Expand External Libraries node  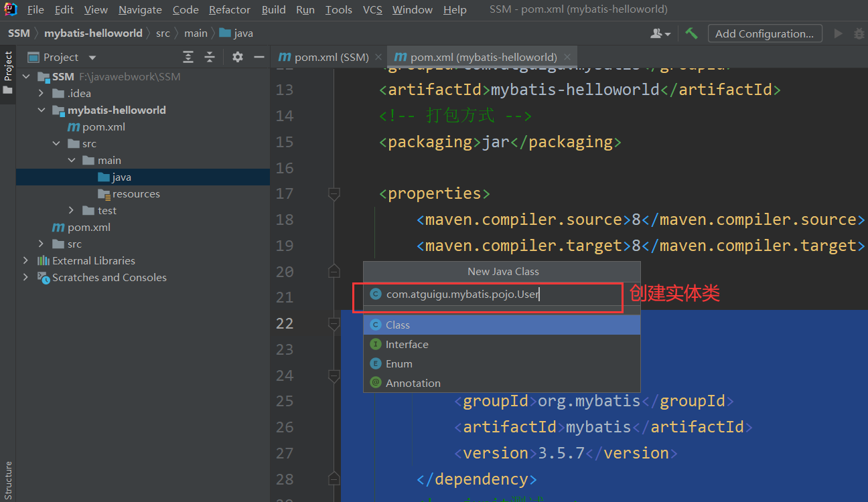click(x=26, y=260)
